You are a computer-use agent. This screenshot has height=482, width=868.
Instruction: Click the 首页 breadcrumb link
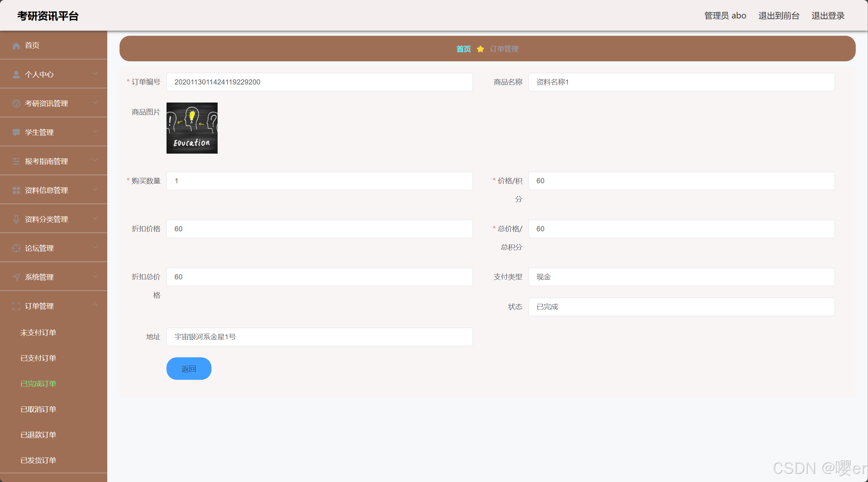[463, 49]
